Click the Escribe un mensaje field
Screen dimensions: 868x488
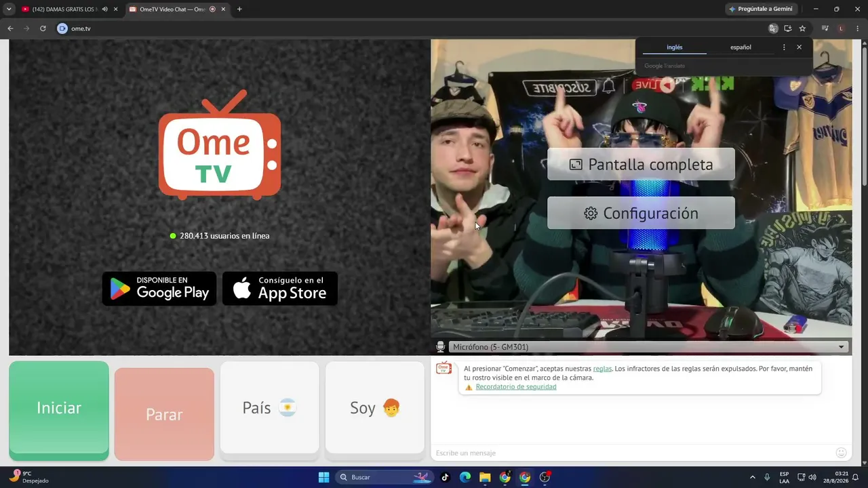tap(634, 453)
